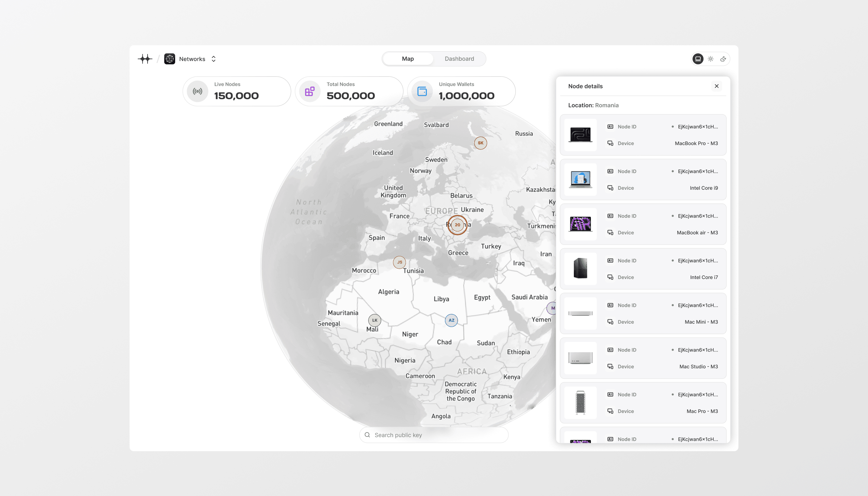The height and width of the screenshot is (496, 868).
Task: Click the "Mac Studio - M3" device text
Action: (699, 366)
